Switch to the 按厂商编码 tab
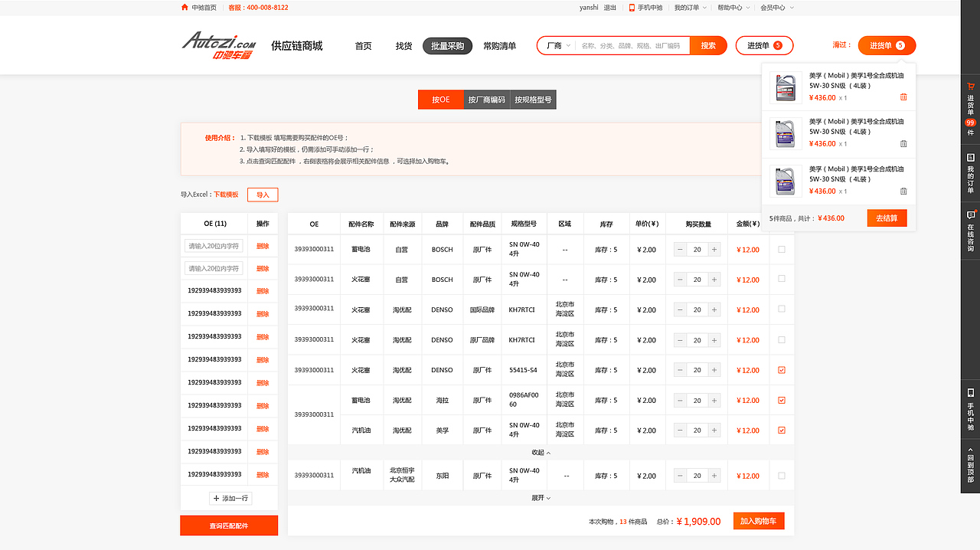The width and height of the screenshot is (980, 550). coord(487,100)
